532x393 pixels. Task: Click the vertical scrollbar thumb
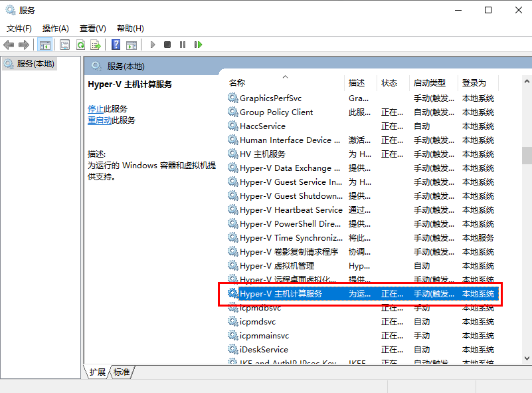pyautogui.click(x=527, y=156)
